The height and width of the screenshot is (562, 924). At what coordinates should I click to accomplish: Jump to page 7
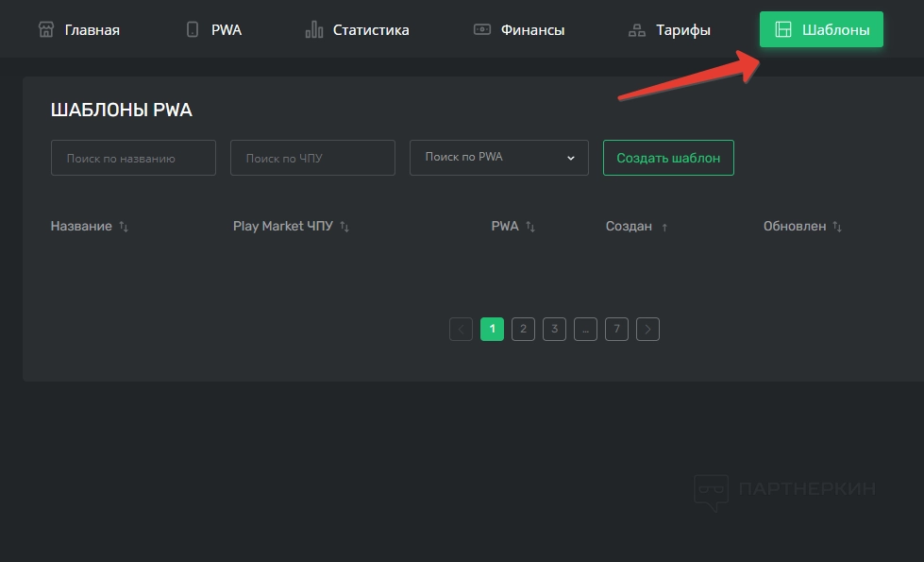[x=616, y=329]
